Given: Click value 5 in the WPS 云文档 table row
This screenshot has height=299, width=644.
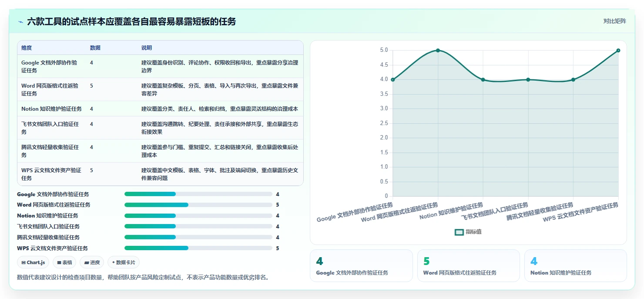Looking at the screenshot, I should coord(91,170).
